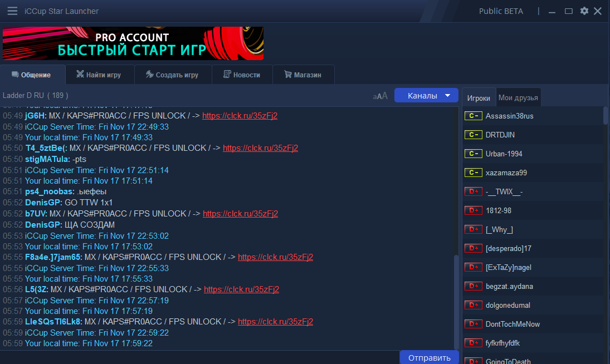This screenshot has height=364, width=610.
Task: Click D+ rank badge beside [_Why_]
Action: click(x=473, y=230)
